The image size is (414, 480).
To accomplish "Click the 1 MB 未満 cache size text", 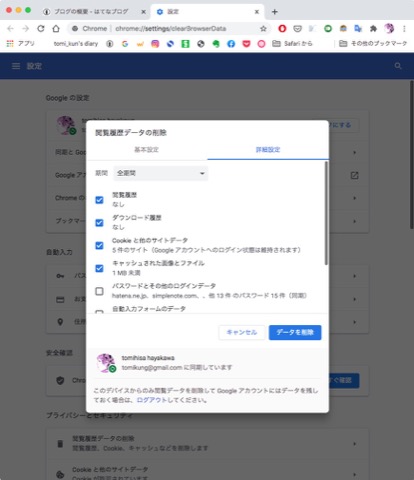I will [126, 273].
